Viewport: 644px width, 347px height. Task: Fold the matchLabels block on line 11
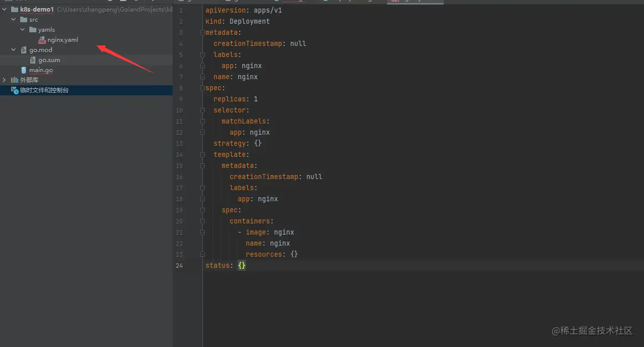tap(202, 122)
